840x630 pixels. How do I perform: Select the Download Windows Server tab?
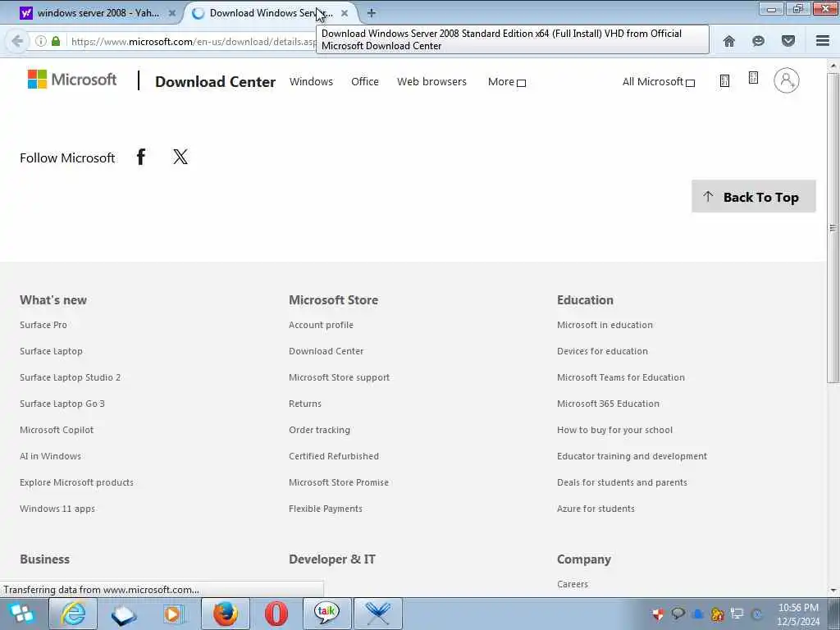pyautogui.click(x=271, y=13)
